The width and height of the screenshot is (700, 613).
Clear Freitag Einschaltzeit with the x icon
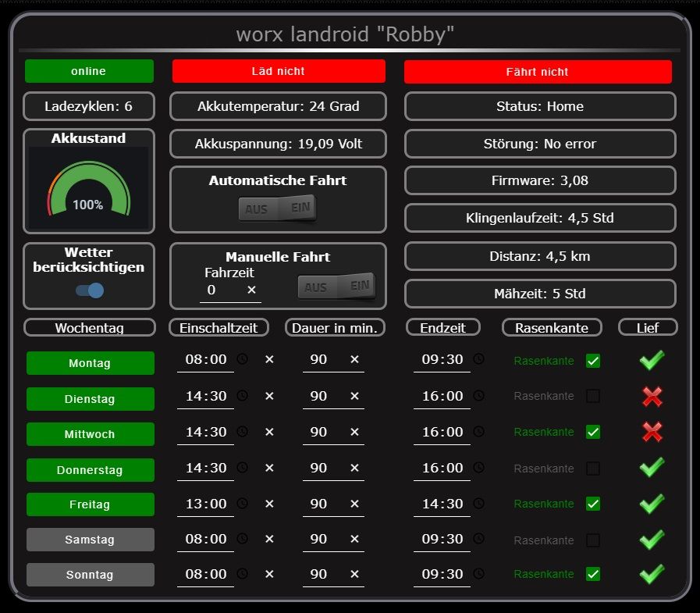coord(269,504)
